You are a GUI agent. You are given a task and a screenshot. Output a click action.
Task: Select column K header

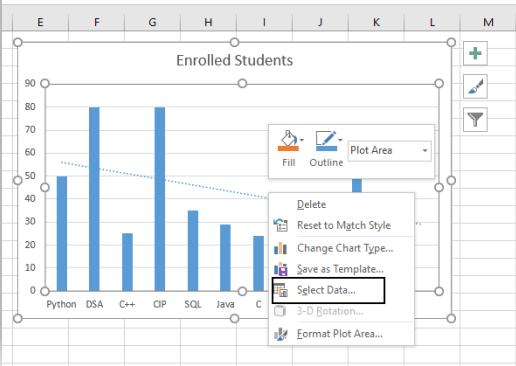tap(376, 22)
